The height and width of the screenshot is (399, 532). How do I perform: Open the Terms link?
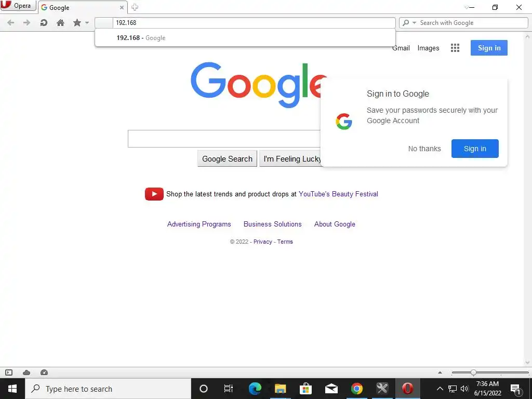point(285,242)
